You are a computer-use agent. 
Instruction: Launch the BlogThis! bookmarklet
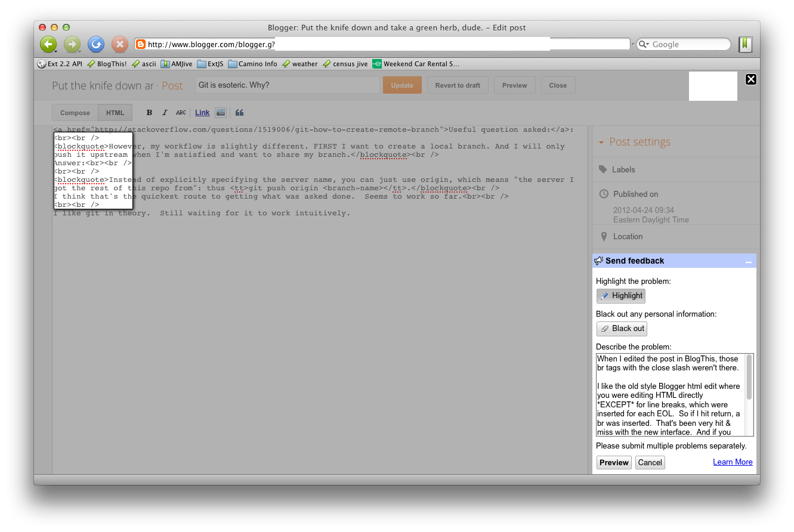(x=107, y=64)
